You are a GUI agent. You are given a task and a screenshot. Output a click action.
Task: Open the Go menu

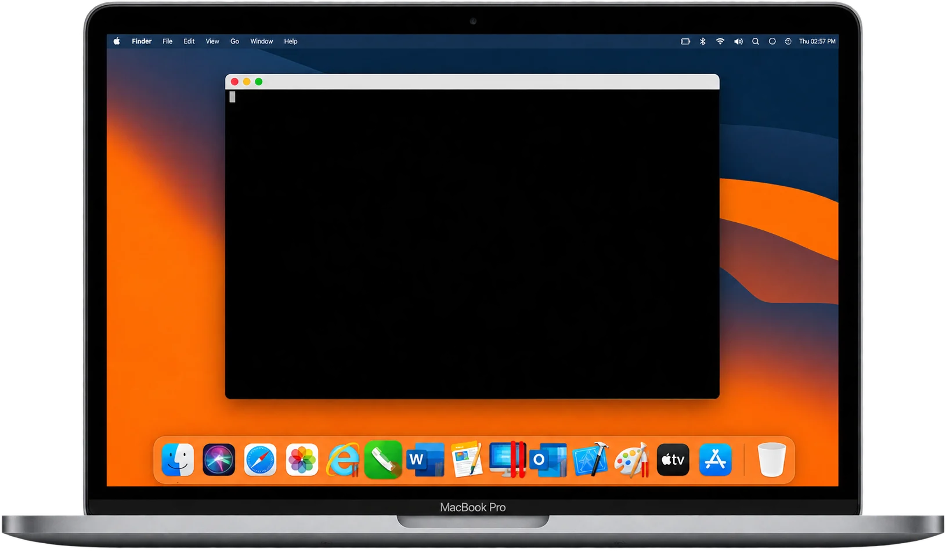234,41
